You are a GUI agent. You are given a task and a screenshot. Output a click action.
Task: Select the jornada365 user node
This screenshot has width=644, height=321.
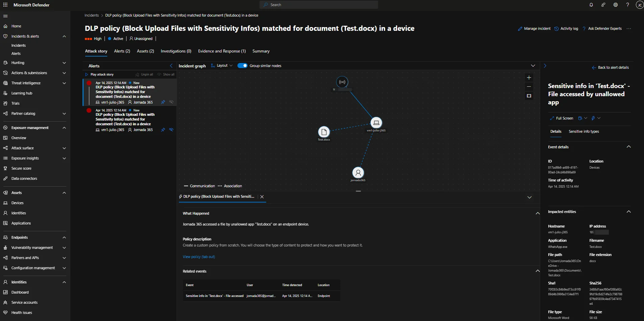tap(358, 173)
